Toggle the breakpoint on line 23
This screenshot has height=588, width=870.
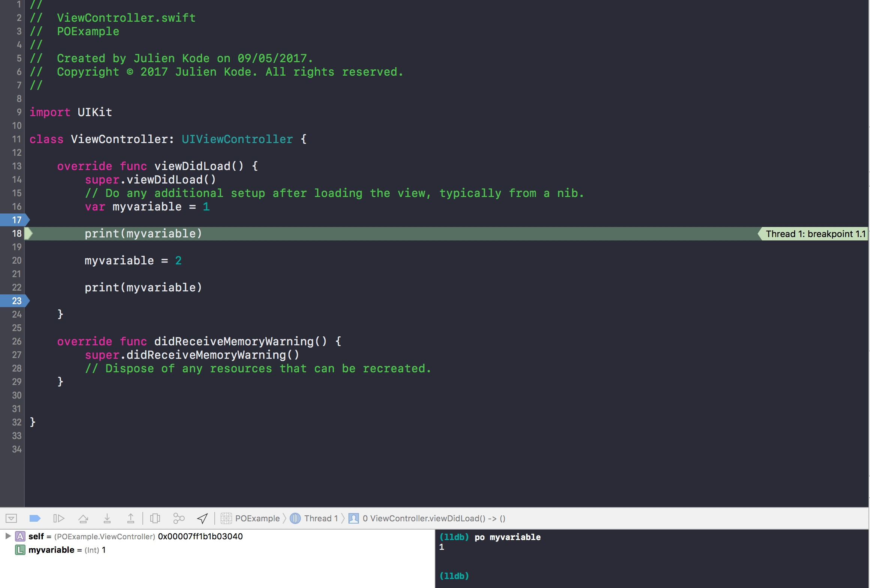click(15, 301)
